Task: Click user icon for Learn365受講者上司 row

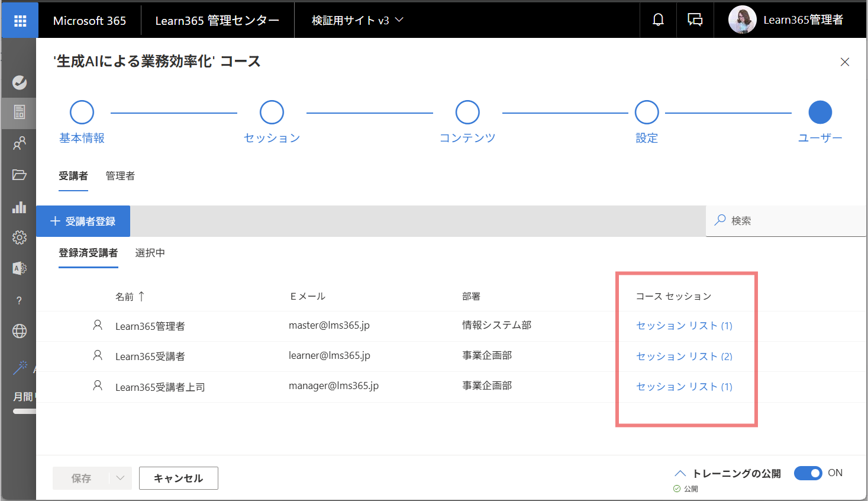Action: point(98,386)
